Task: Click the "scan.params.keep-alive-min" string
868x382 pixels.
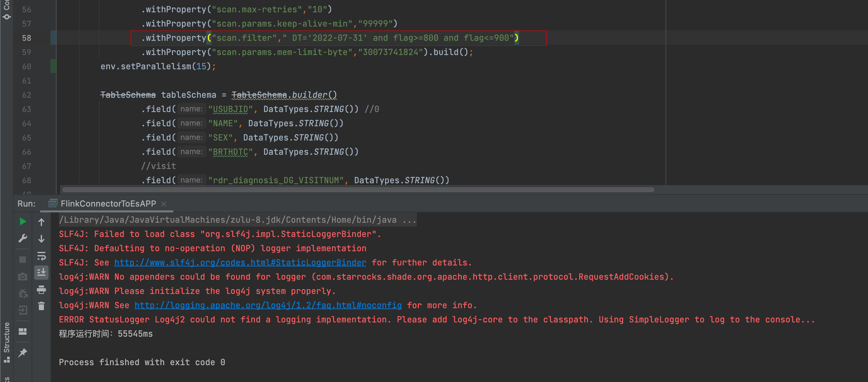Action: [282, 24]
